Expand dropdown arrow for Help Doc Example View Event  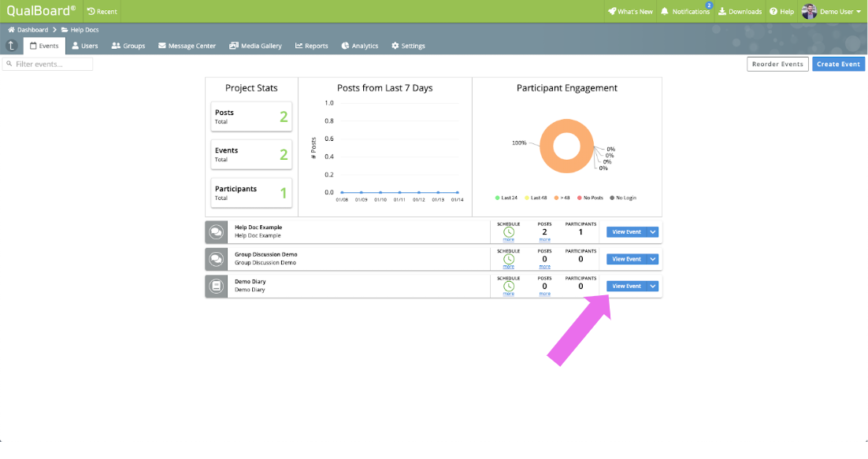[653, 232]
